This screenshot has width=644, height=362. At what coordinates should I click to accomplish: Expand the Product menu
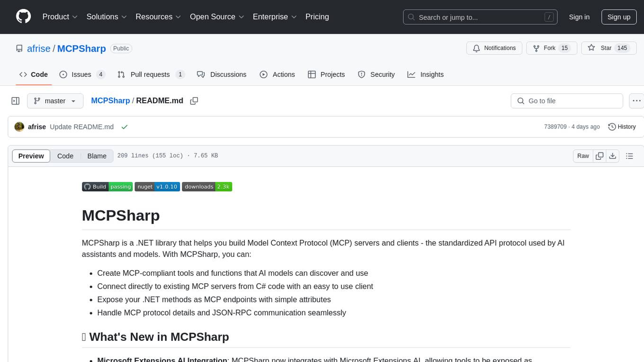(x=60, y=17)
